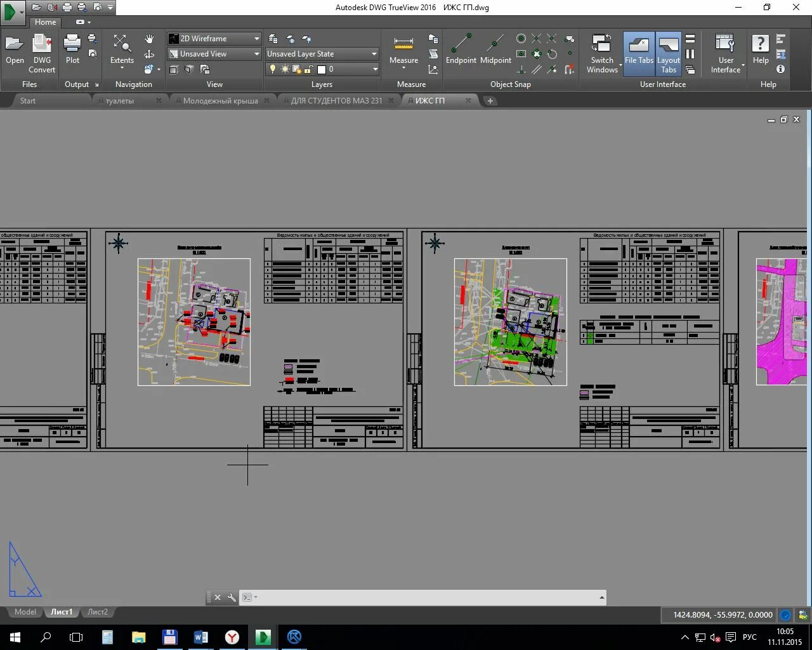This screenshot has height=650, width=812.
Task: Click the Measure button
Action: [x=403, y=53]
